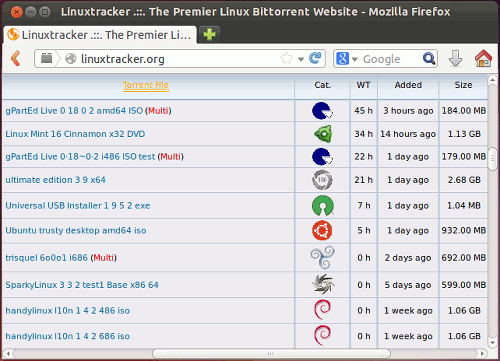The image size is (500, 361).
Task: Open handylinux l10n 1 4 2 486 iso
Action: (67, 311)
